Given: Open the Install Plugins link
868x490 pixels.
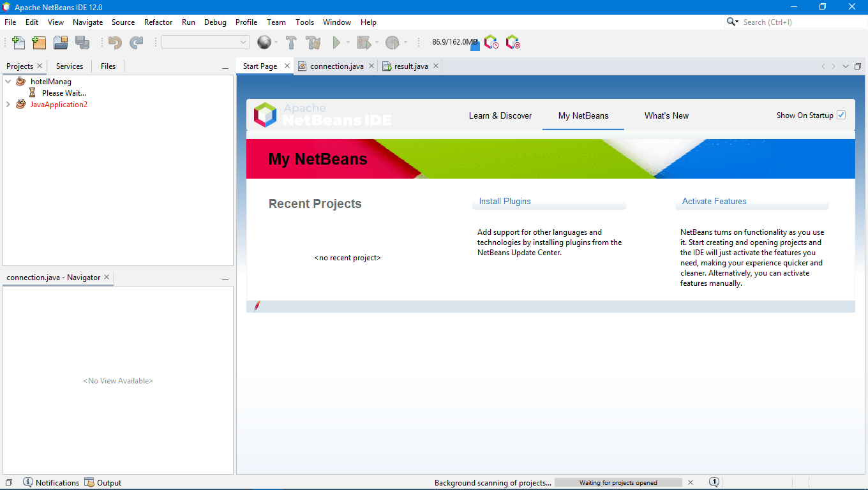Looking at the screenshot, I should (505, 201).
